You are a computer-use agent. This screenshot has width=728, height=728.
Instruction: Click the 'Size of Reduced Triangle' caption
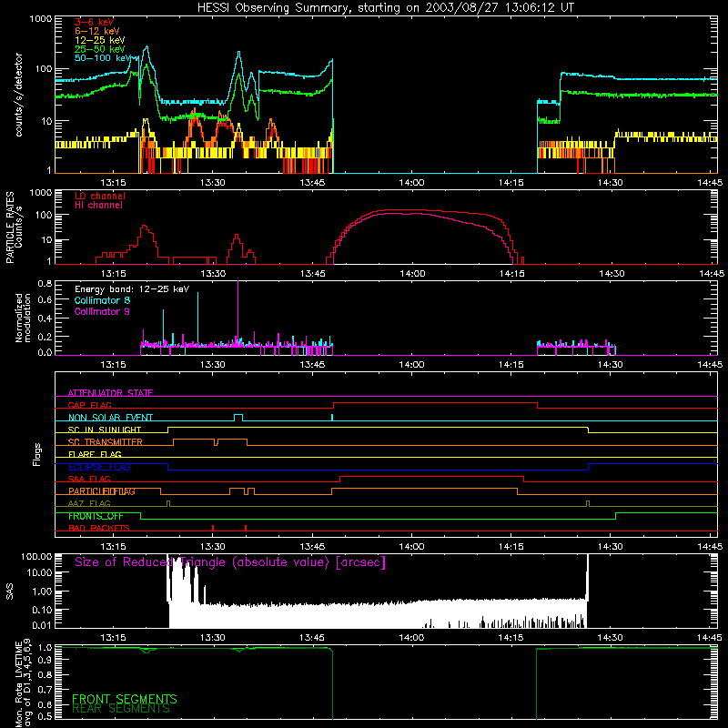[x=230, y=562]
